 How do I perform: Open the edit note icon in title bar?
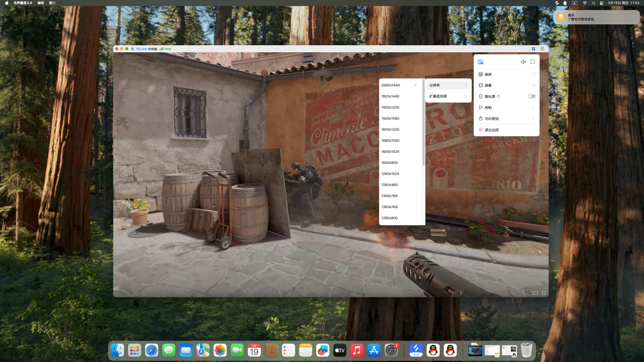click(542, 49)
